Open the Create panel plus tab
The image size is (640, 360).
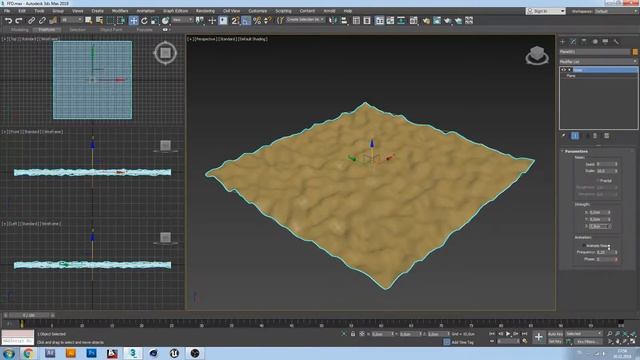562,42
